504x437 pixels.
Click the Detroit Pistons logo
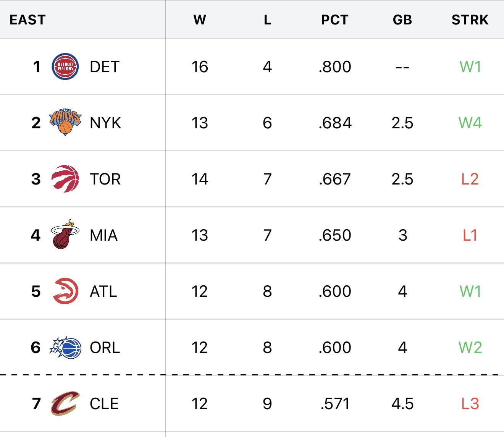coord(65,67)
